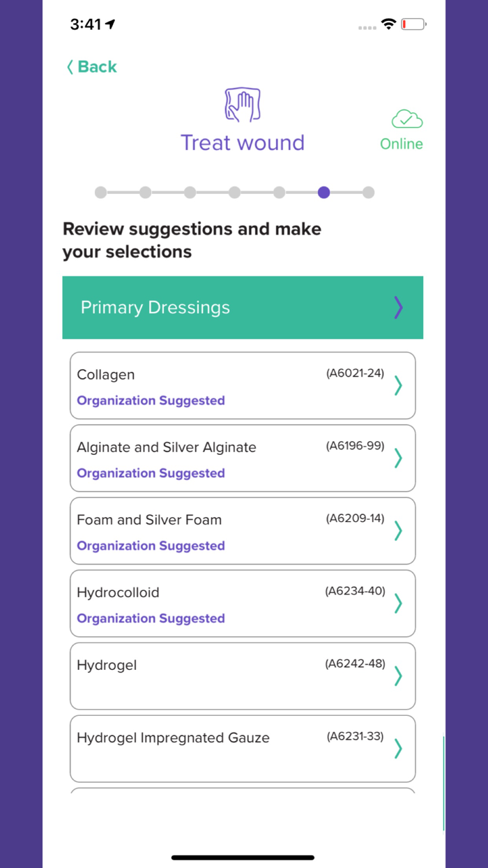This screenshot has height=868, width=488.
Task: Open Alginate and Silver Alginate suggestion
Action: coord(243,458)
